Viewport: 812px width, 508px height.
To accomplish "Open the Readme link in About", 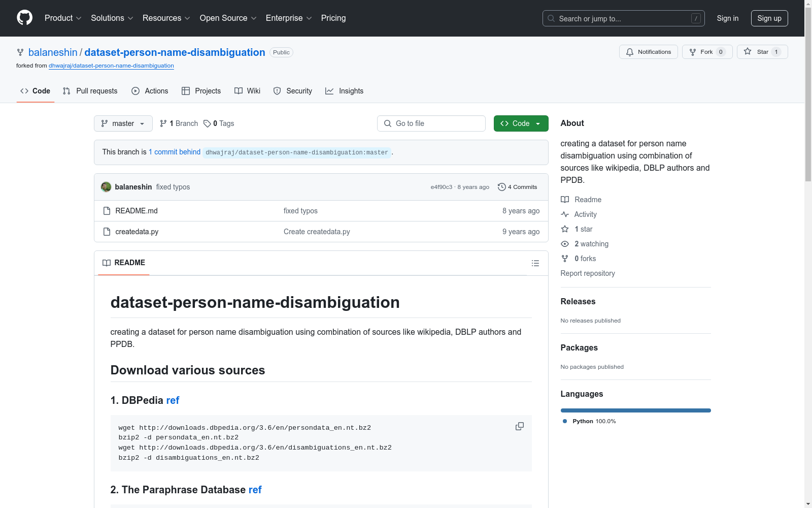I will 581,200.
